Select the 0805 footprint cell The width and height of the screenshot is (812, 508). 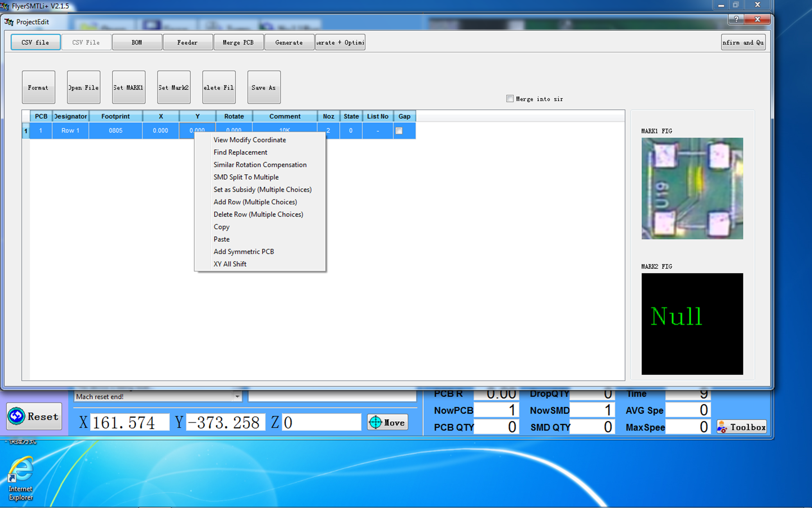point(115,130)
